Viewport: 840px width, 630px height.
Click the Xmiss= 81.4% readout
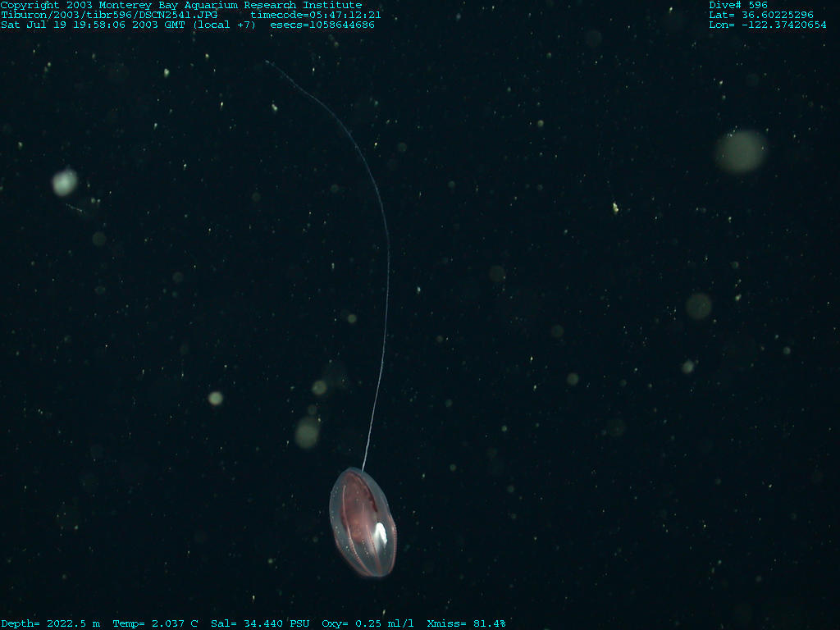click(x=466, y=624)
